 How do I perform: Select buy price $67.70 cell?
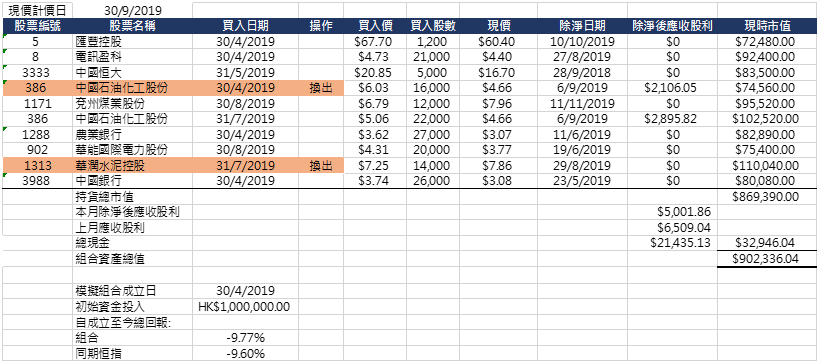tap(375, 41)
